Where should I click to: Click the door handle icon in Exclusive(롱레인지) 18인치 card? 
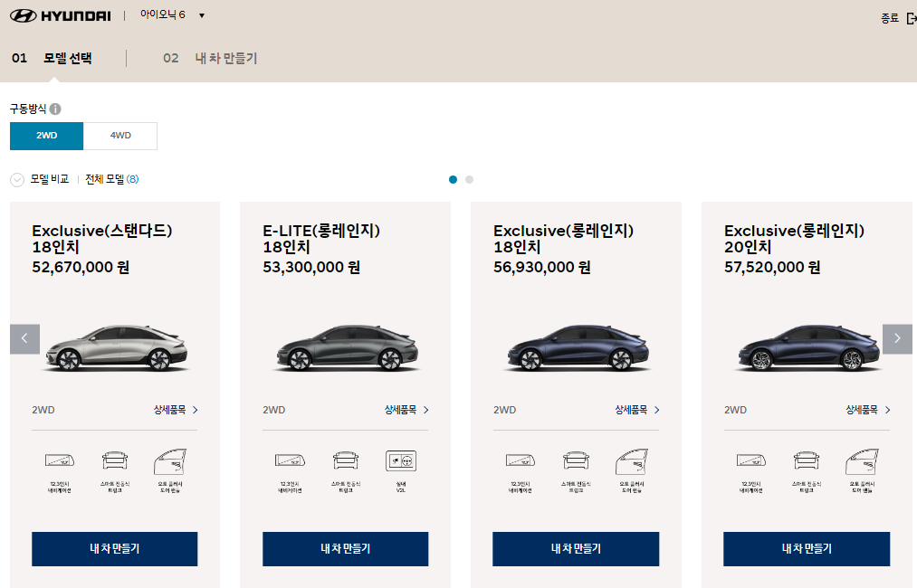click(x=630, y=461)
